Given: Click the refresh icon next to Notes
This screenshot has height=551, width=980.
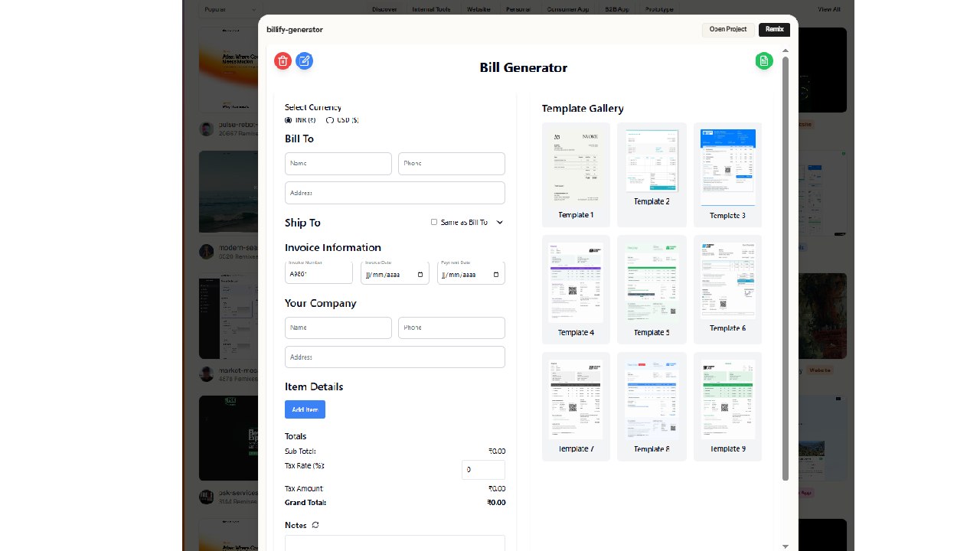Looking at the screenshot, I should pyautogui.click(x=315, y=525).
